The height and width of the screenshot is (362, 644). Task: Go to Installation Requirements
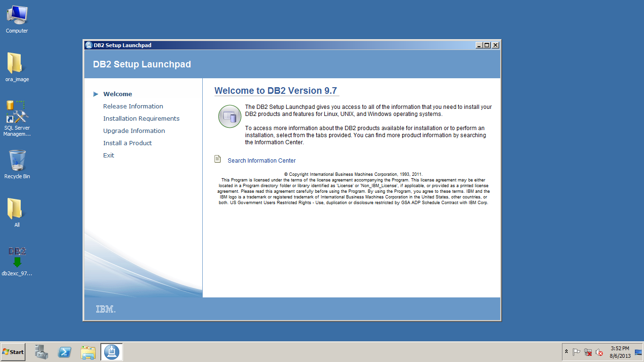click(141, 119)
